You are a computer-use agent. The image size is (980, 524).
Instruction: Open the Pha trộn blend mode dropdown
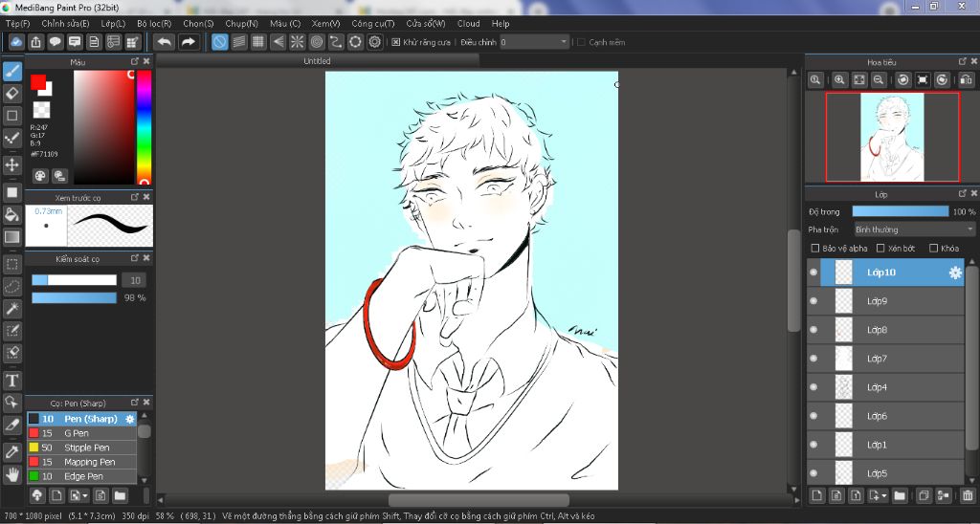(915, 229)
